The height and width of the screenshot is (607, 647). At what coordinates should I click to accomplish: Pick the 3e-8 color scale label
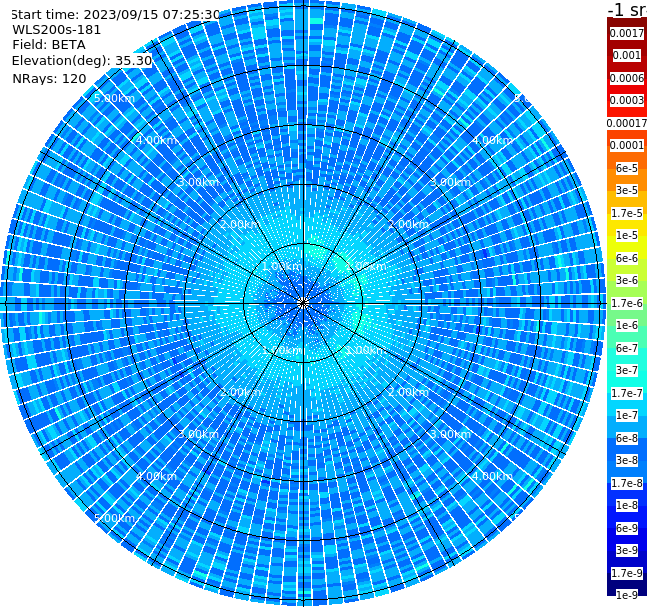click(x=627, y=460)
